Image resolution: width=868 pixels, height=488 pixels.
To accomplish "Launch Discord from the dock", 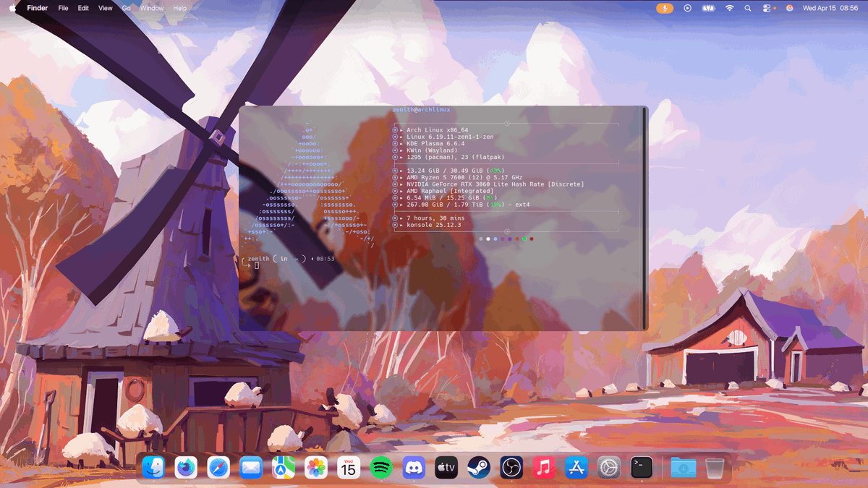I will (x=413, y=467).
